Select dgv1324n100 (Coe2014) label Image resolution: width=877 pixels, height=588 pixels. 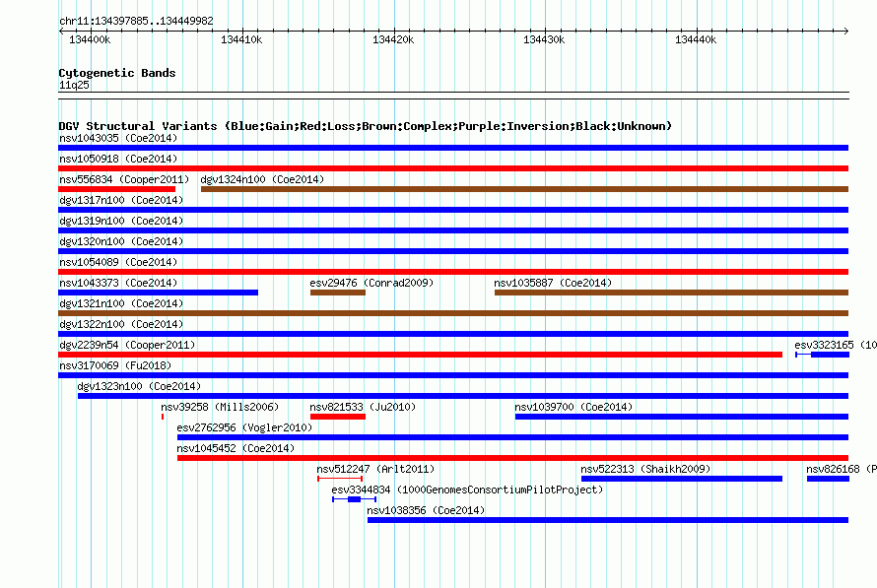click(x=262, y=179)
